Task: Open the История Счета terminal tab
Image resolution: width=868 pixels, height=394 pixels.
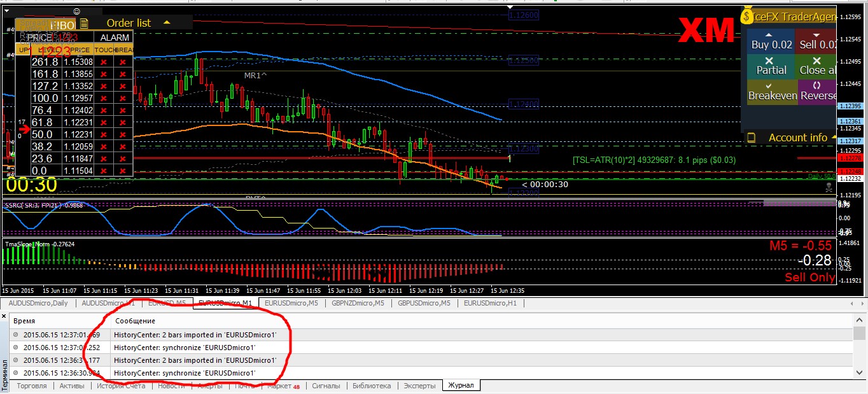Action: pyautogui.click(x=121, y=386)
